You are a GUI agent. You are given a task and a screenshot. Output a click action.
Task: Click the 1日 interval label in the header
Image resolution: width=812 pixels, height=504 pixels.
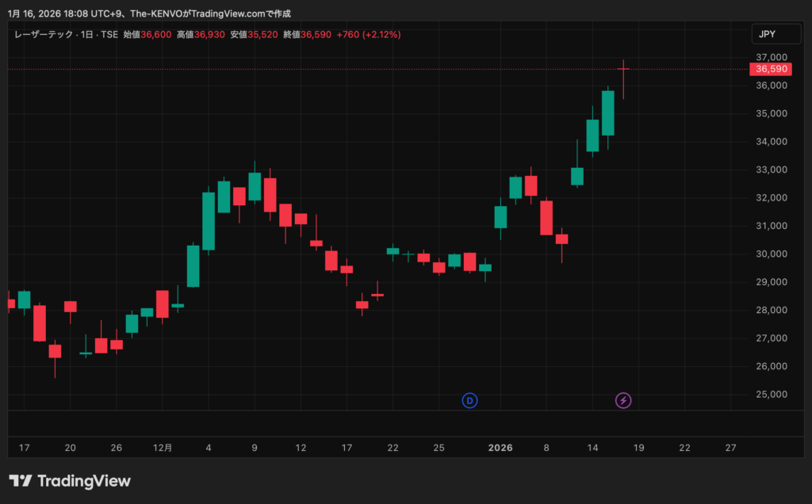point(86,35)
